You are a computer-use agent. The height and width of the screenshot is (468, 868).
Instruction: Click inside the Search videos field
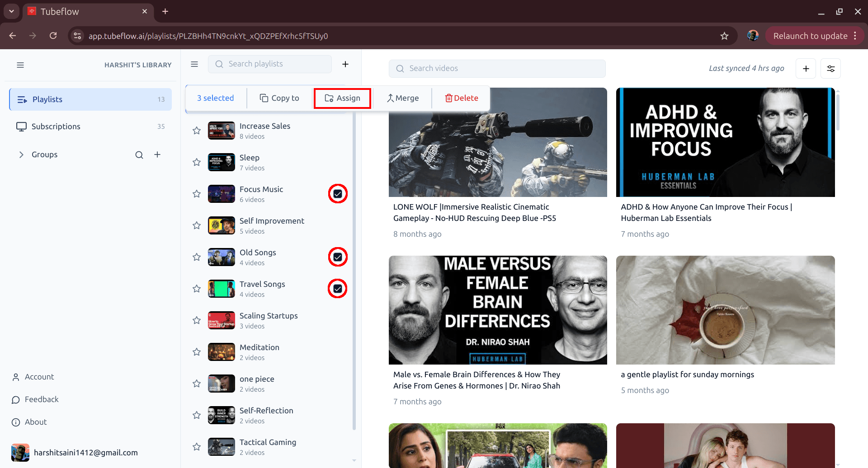coord(497,68)
